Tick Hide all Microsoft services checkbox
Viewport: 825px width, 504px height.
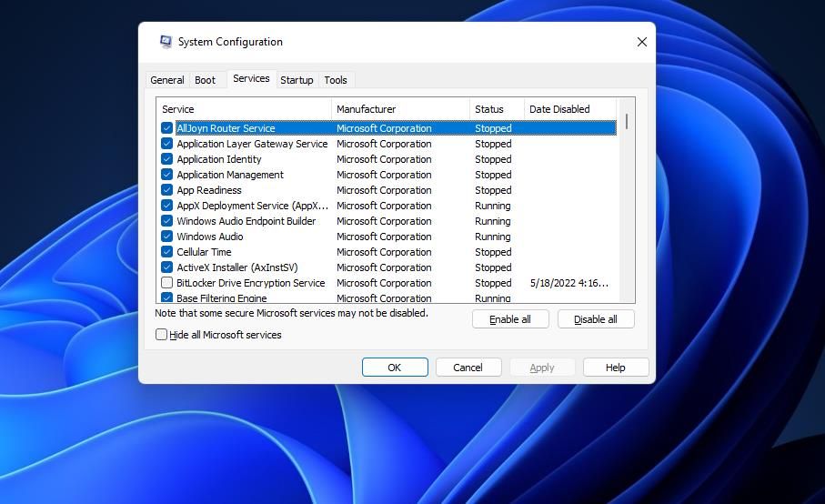click(162, 335)
